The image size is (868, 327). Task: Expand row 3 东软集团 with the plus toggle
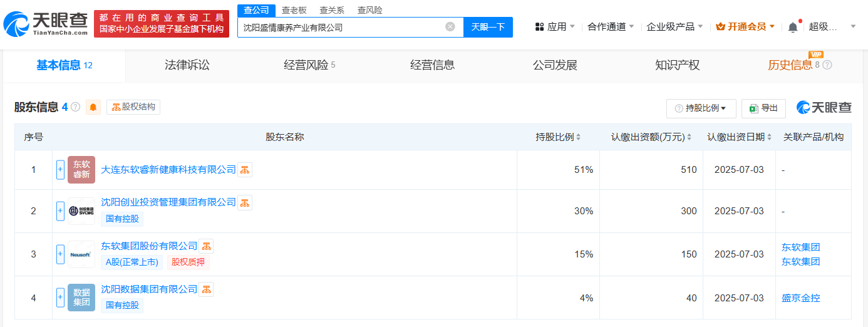point(61,254)
